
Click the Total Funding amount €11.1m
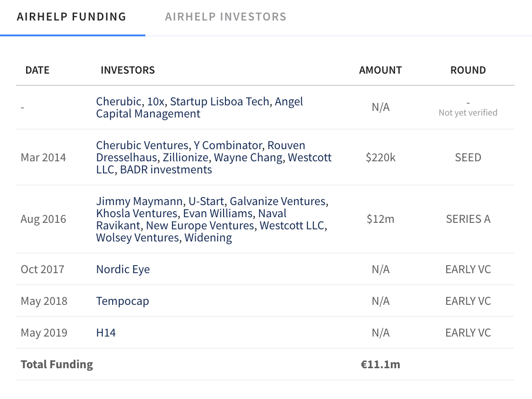(380, 364)
